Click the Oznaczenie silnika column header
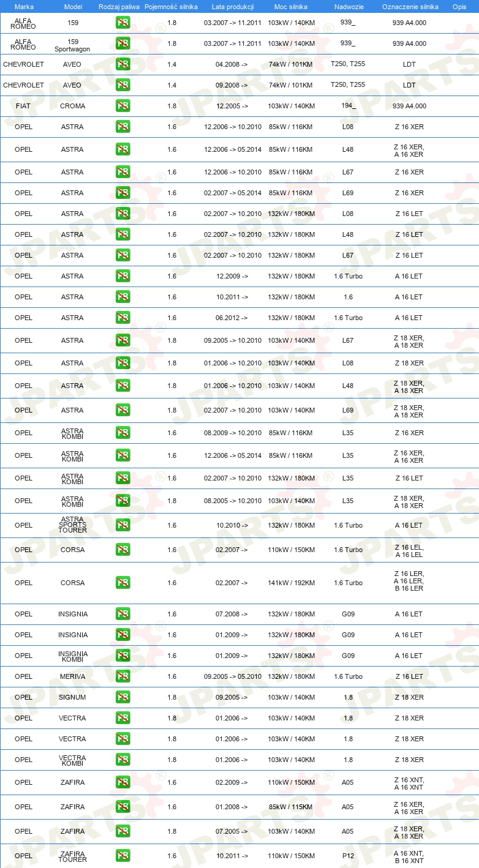 coord(410,6)
